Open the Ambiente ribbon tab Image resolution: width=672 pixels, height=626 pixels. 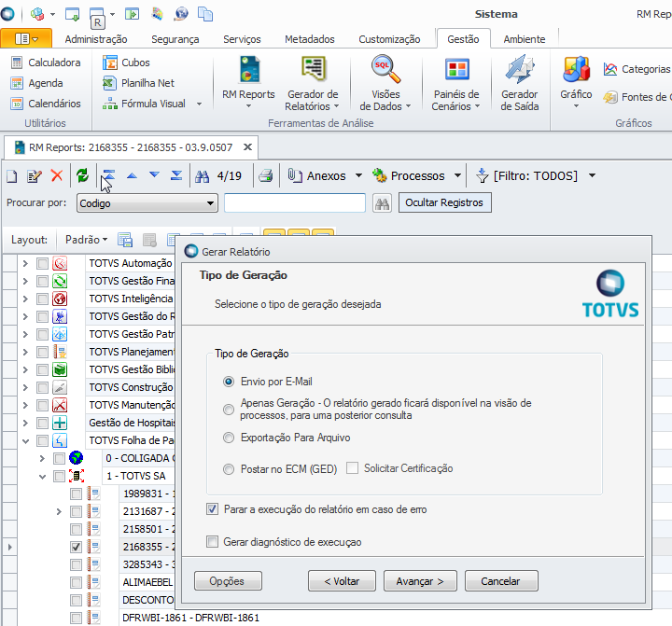coord(525,39)
